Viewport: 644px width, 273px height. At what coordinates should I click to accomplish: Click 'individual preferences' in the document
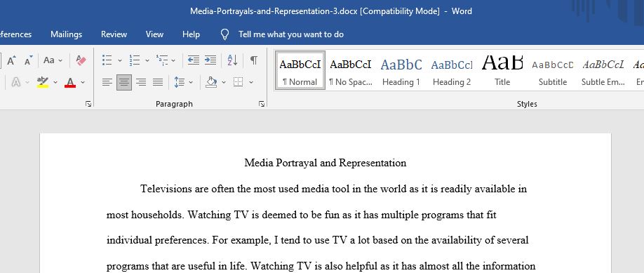coord(157,240)
